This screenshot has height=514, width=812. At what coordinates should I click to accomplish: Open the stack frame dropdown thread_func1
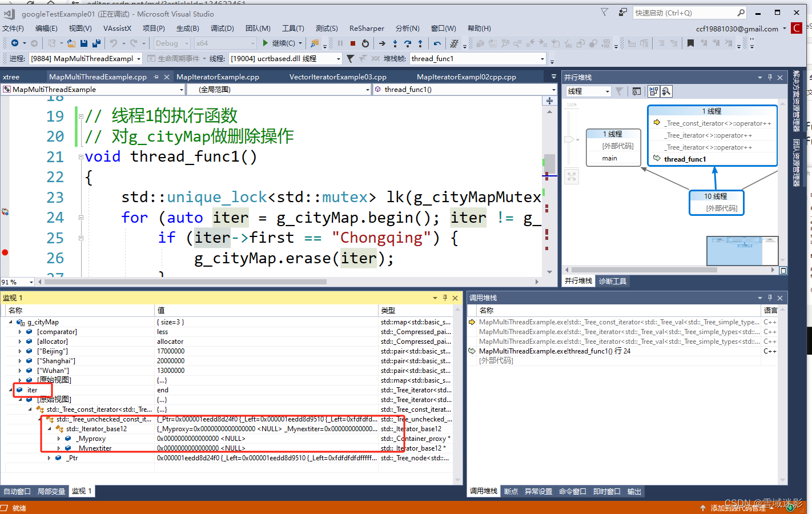(x=542, y=58)
